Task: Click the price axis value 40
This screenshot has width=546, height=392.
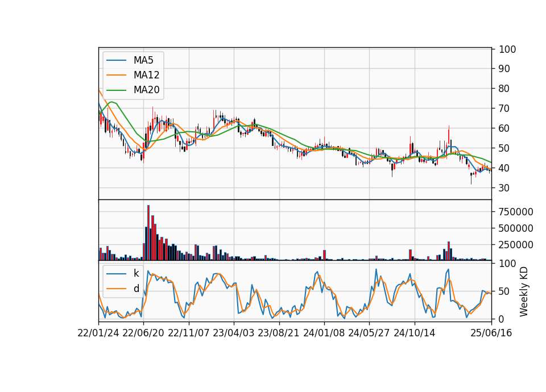Action: coord(504,168)
